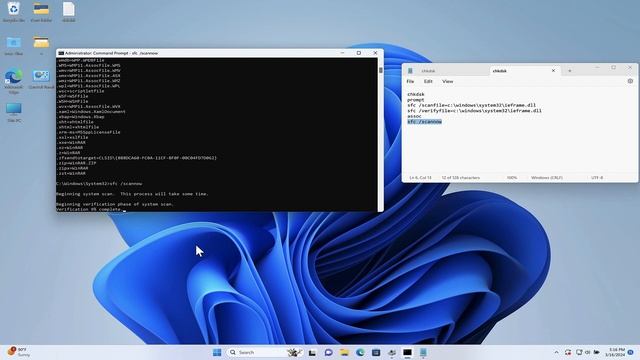
Task: Click the Command Prompt title bar icon
Action: [x=61, y=53]
